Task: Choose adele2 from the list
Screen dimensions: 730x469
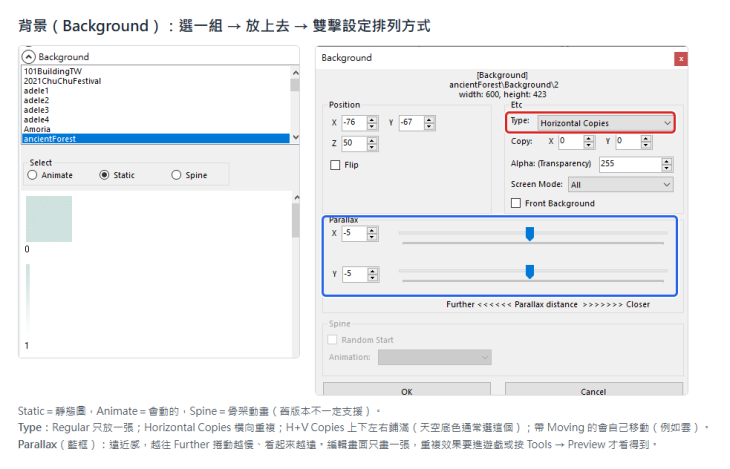Action: coord(155,100)
